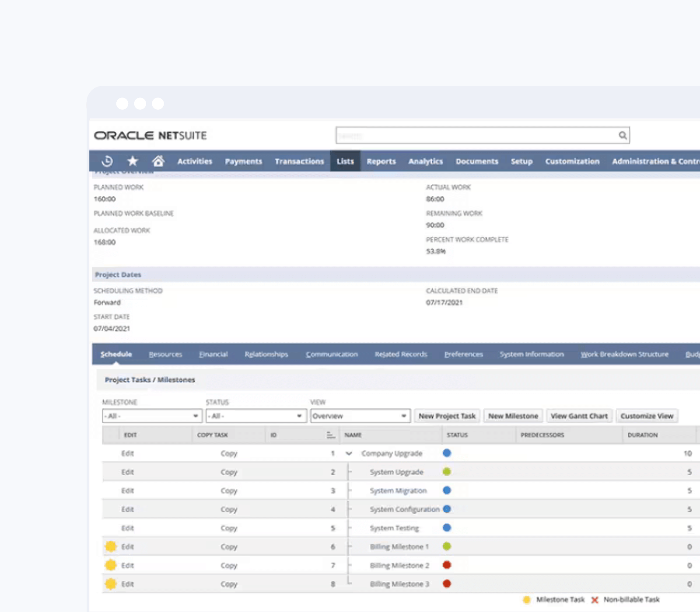Edit the Billing Milestone 2 row
700x612 pixels.
[x=127, y=565]
